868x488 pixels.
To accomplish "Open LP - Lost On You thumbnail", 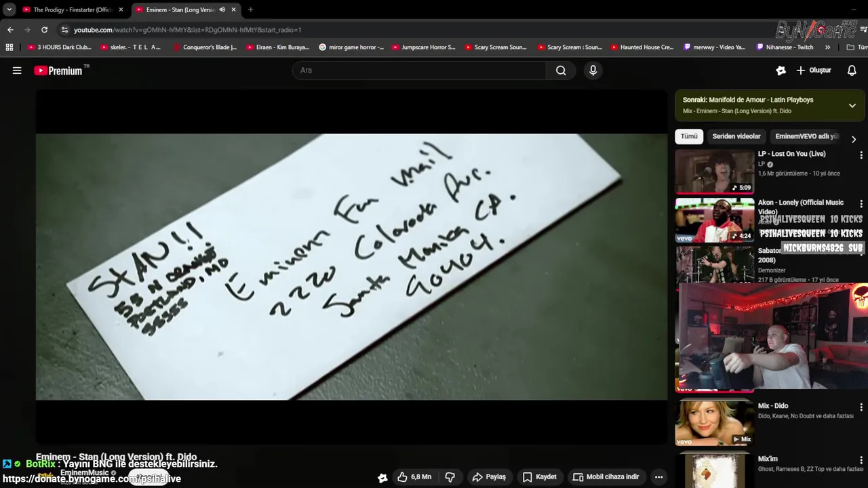I will (715, 171).
